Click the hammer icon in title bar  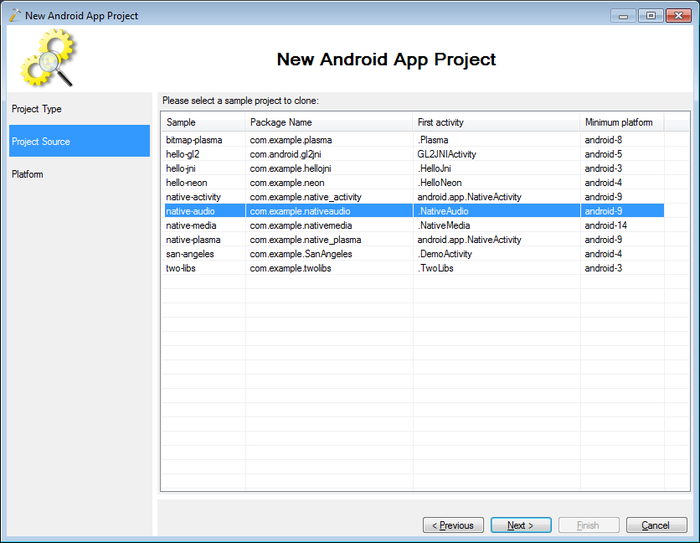tap(15, 15)
